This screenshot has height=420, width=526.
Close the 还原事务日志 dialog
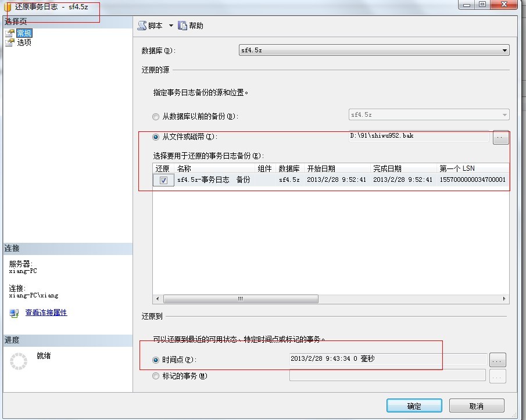tap(504, 5)
